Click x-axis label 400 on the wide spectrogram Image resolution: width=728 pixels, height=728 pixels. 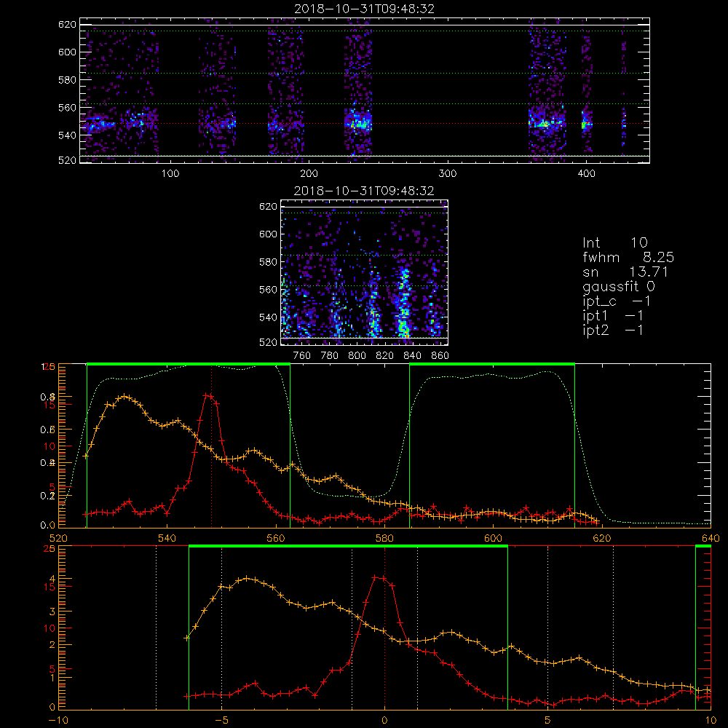coord(586,174)
